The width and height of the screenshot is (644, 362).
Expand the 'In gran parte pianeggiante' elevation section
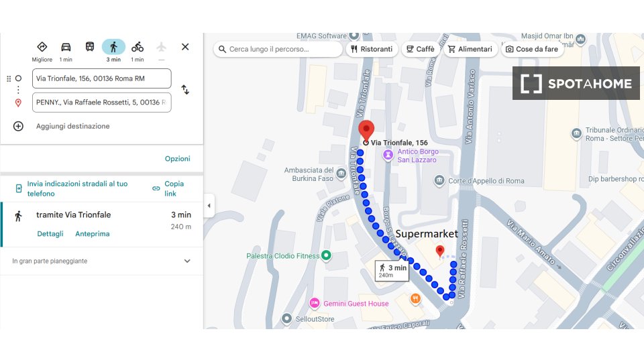(187, 261)
